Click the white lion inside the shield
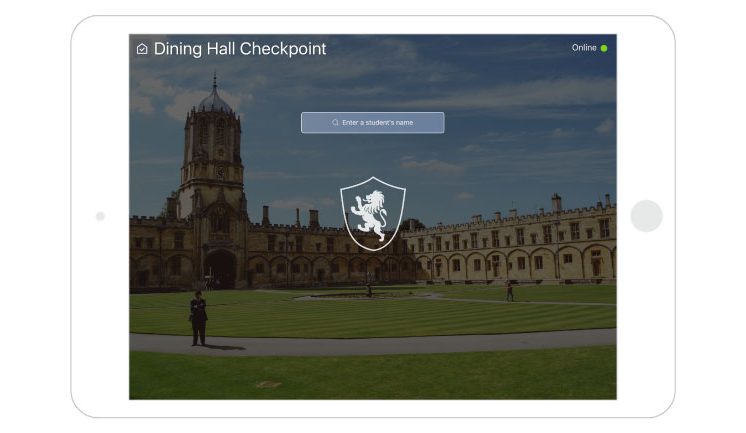The height and width of the screenshot is (433, 746). click(x=369, y=215)
